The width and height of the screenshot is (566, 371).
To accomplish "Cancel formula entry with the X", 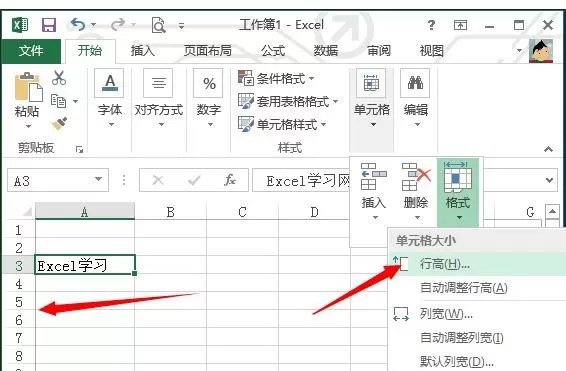I will coord(158,180).
